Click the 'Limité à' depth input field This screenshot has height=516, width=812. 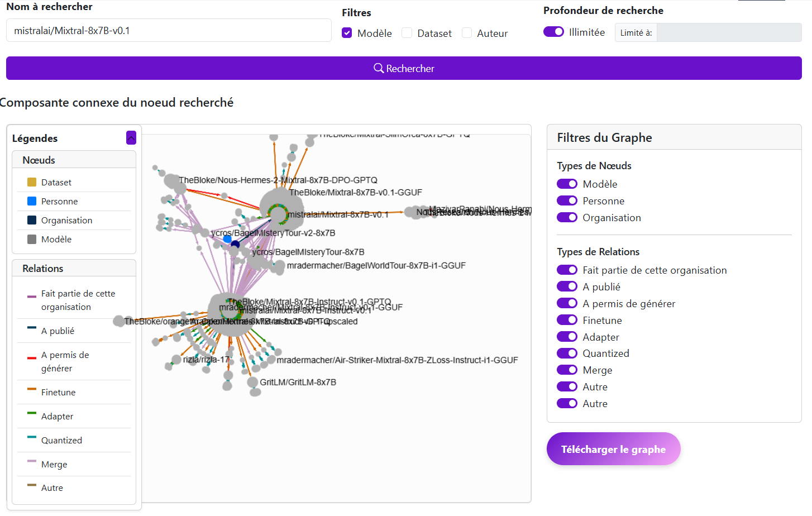tap(729, 32)
